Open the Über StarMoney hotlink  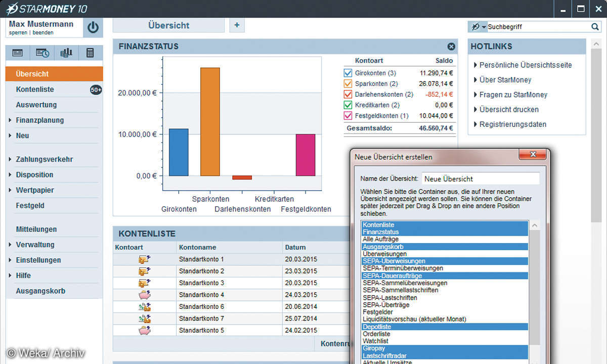click(505, 80)
